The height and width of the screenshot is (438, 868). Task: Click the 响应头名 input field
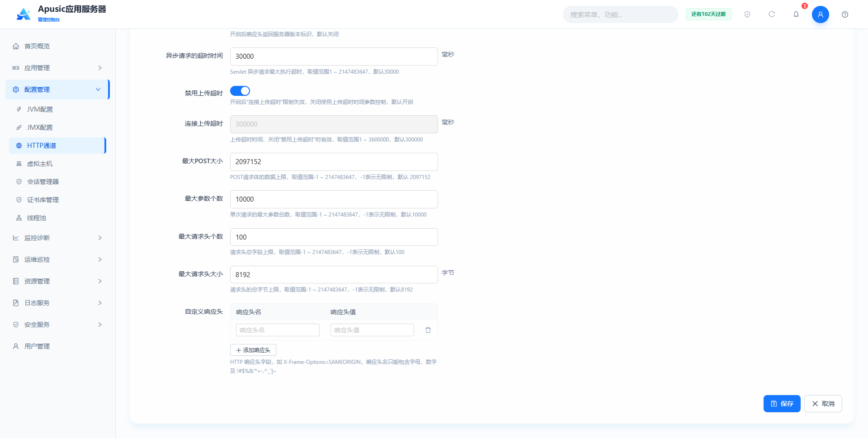[x=278, y=330]
